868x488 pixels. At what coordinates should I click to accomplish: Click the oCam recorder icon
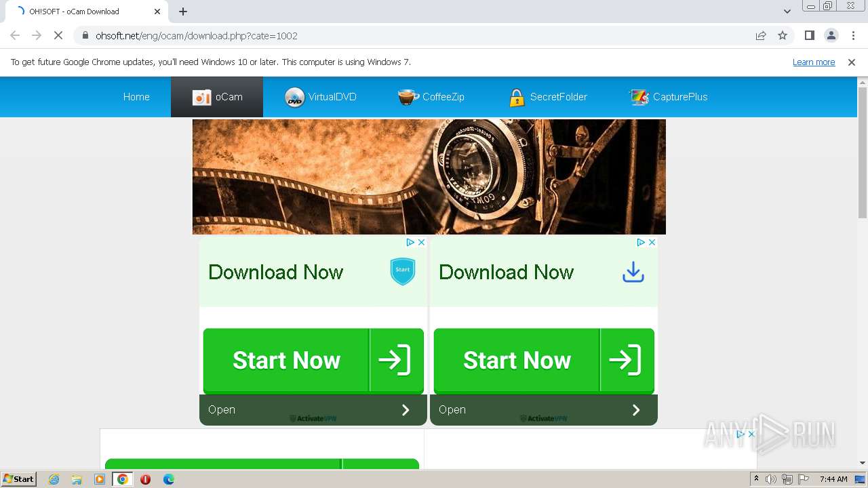(202, 98)
